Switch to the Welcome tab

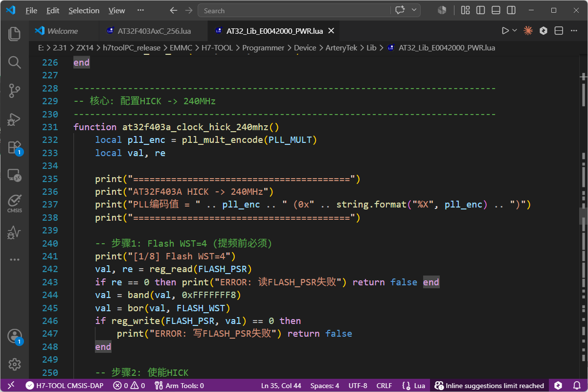[63, 31]
